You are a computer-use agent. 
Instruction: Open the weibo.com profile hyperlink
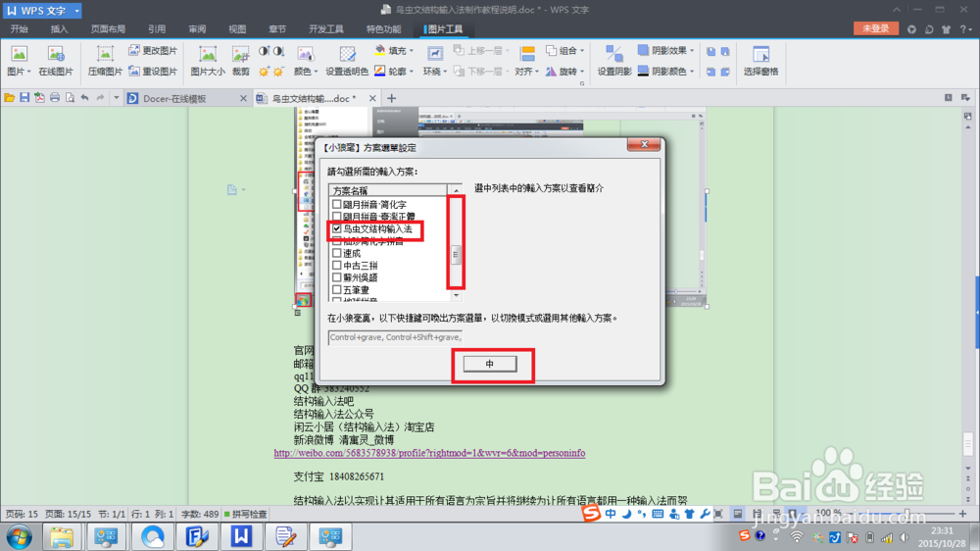point(429,453)
